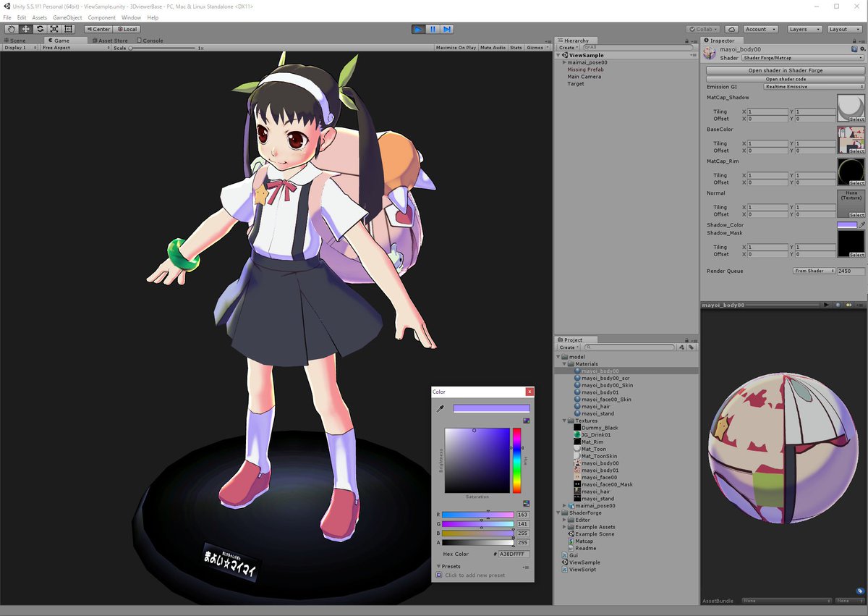This screenshot has width=868, height=616.
Task: Toggle Mute Audio in Game view
Action: [x=493, y=48]
